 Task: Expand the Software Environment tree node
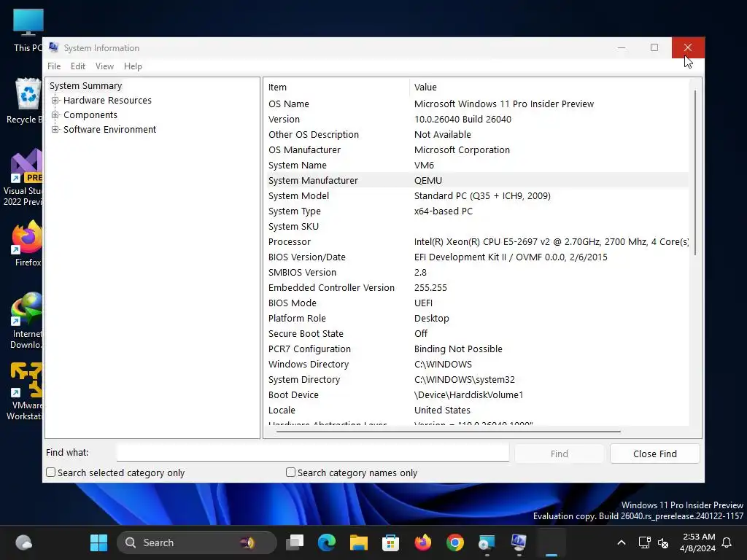pyautogui.click(x=55, y=130)
